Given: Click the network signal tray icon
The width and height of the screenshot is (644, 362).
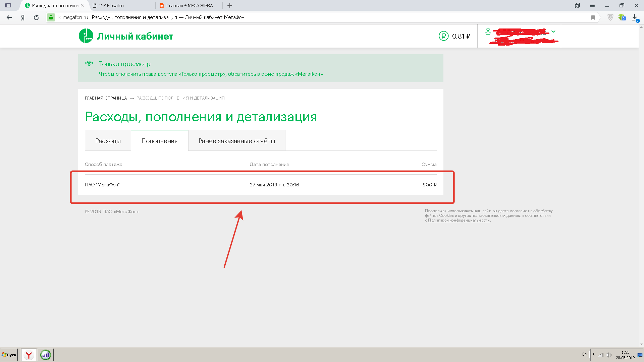Looking at the screenshot, I should 600,355.
